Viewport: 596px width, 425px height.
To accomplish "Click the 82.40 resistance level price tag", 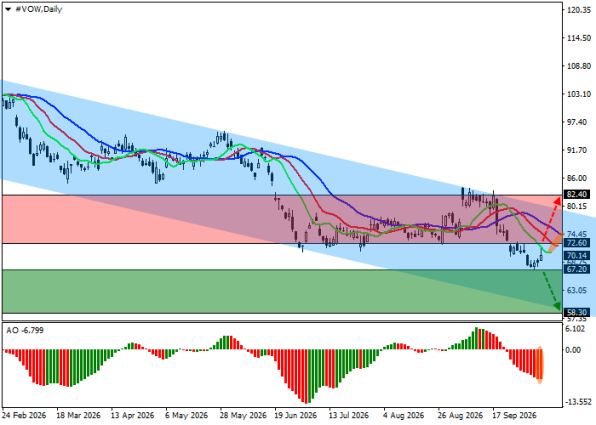I will coord(577,195).
